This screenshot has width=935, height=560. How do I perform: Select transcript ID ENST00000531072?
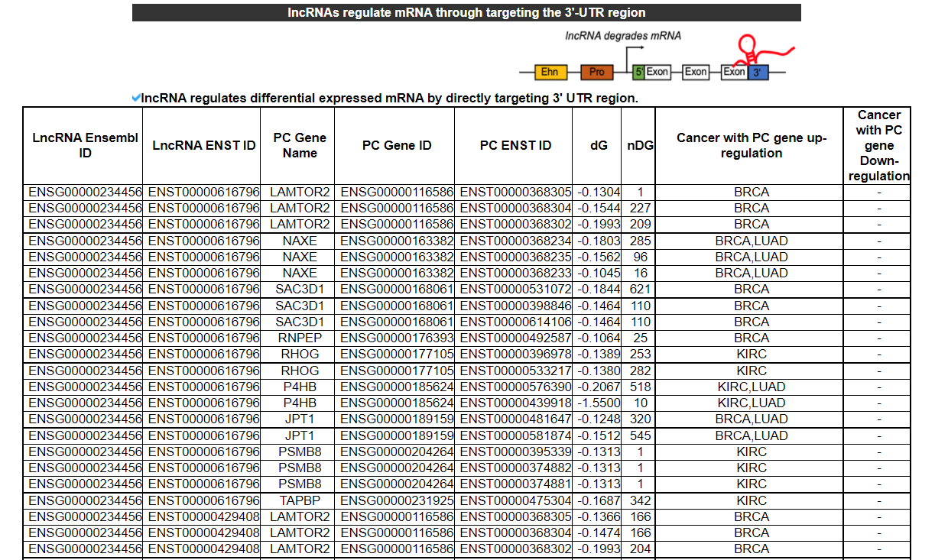pos(515,289)
